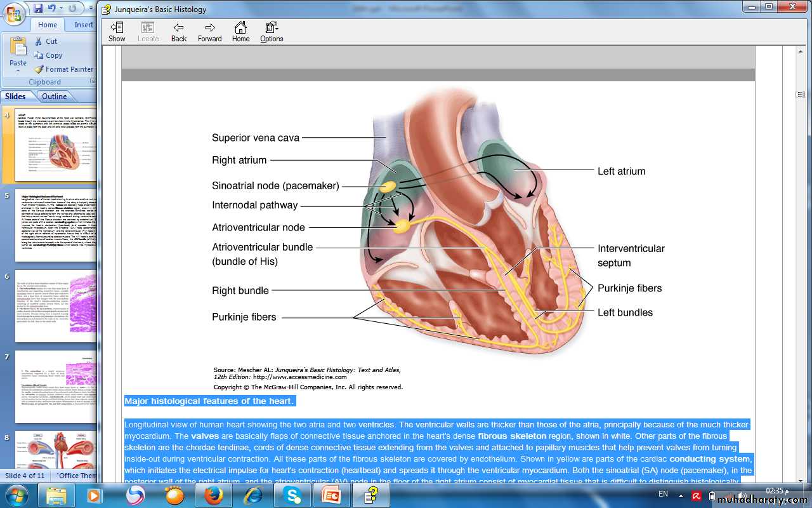Switch to the Outline pane tab
The image size is (812, 508).
click(55, 97)
